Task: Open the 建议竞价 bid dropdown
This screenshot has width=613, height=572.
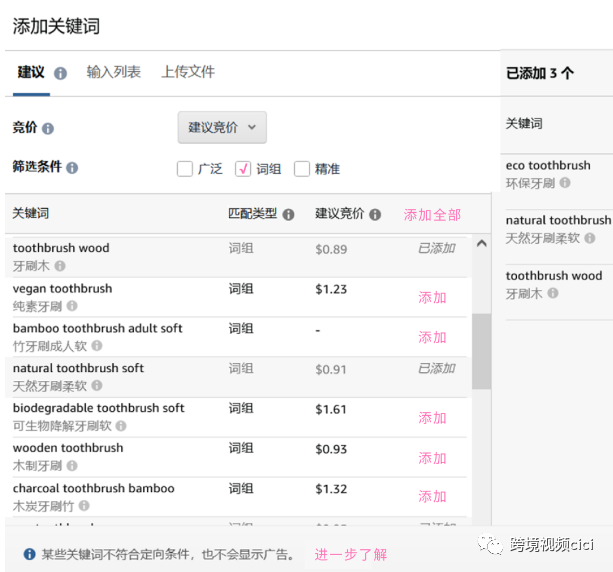Action: pyautogui.click(x=222, y=127)
